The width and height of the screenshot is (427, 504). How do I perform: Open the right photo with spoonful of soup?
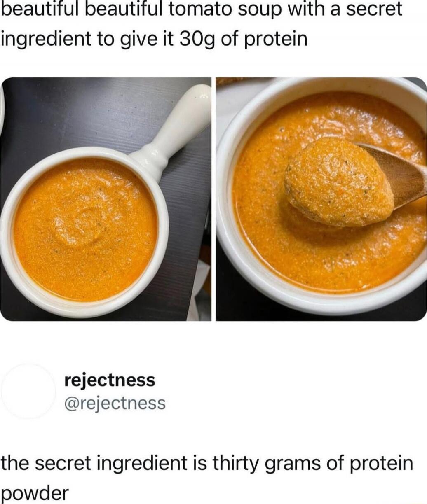point(321,199)
